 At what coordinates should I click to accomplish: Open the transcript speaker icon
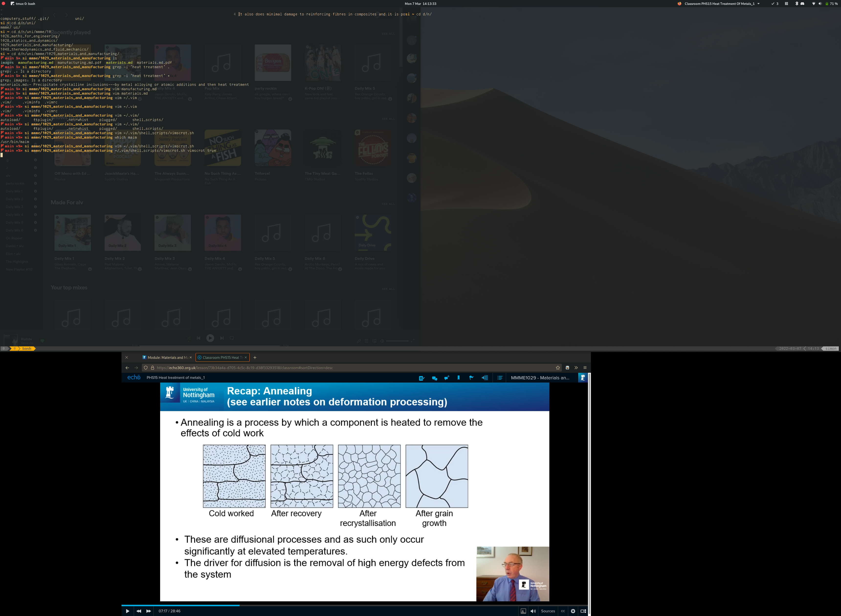[485, 378]
